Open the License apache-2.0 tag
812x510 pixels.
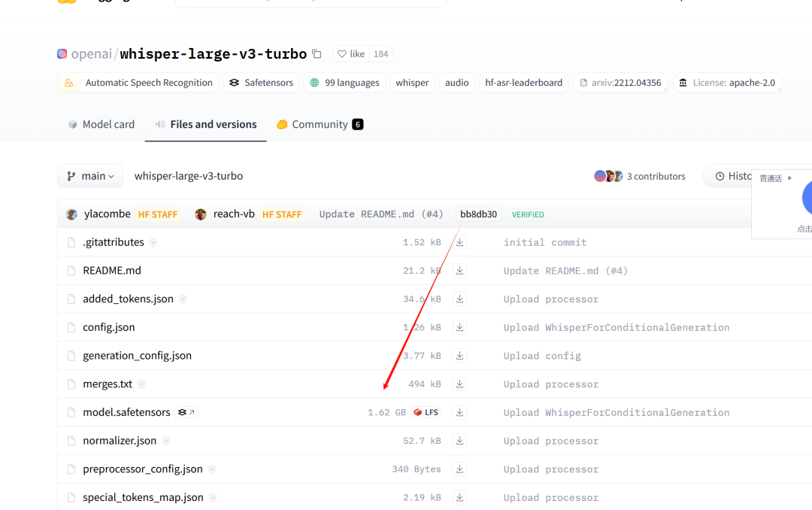[x=728, y=83]
